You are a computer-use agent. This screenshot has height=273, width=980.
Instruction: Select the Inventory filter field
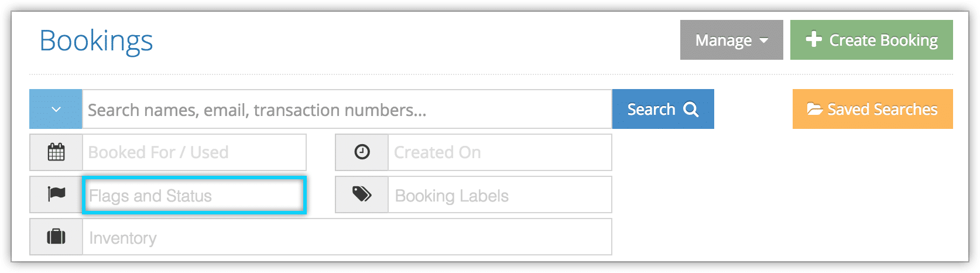click(347, 237)
